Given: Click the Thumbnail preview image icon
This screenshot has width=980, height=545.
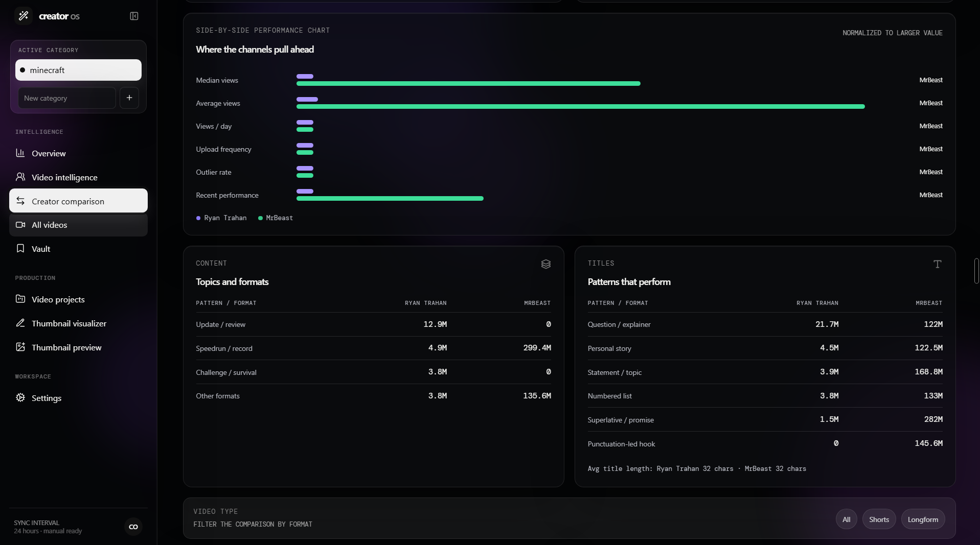Looking at the screenshot, I should pos(20,347).
